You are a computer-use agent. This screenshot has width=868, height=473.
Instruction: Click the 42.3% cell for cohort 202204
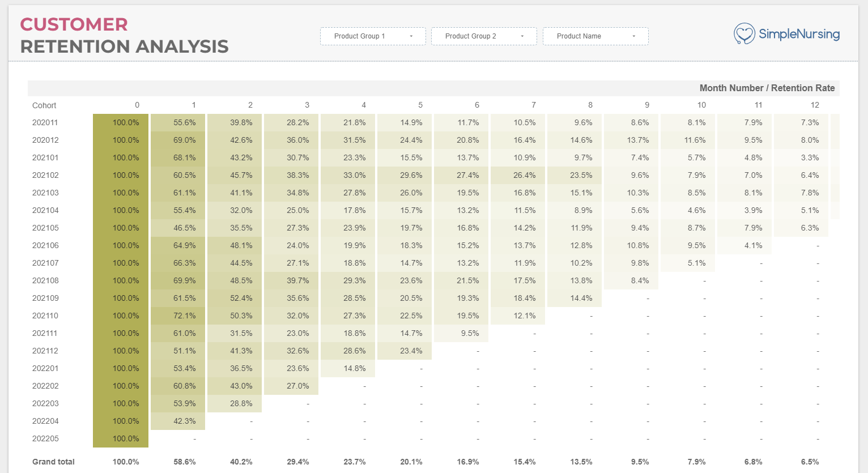coord(184,421)
